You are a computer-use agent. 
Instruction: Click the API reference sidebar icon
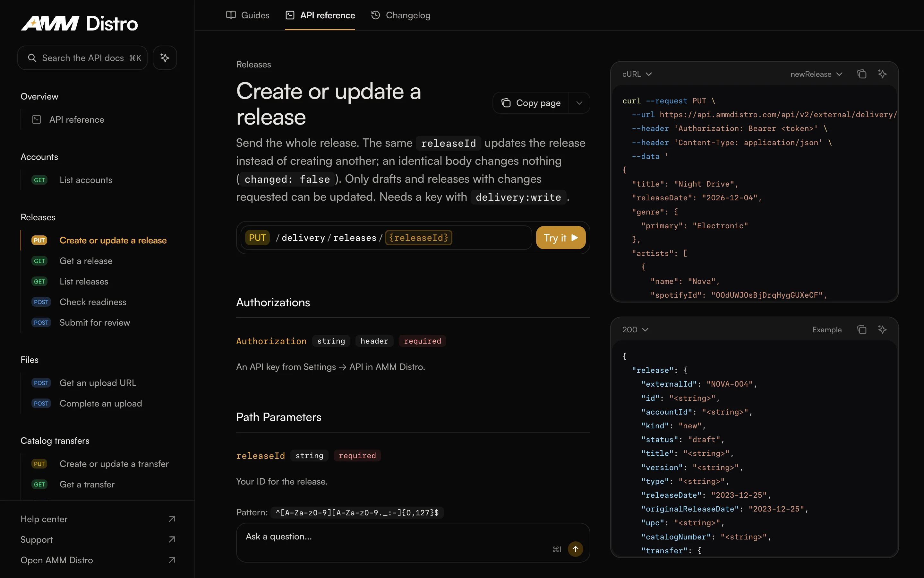coord(37,120)
